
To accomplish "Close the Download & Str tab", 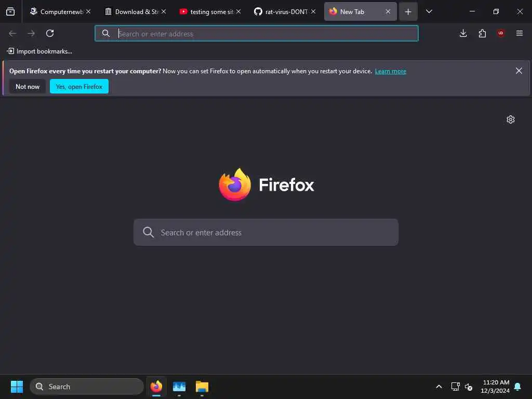I will [x=164, y=11].
